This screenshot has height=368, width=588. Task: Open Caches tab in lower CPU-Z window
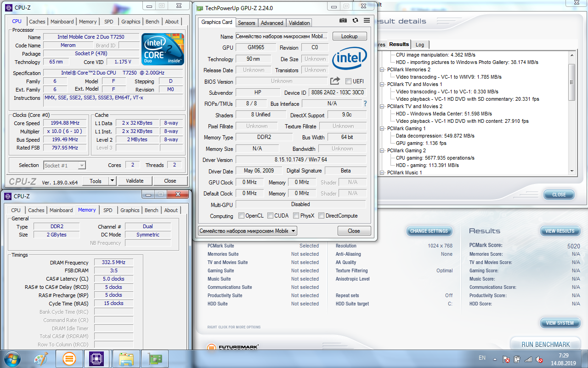36,210
